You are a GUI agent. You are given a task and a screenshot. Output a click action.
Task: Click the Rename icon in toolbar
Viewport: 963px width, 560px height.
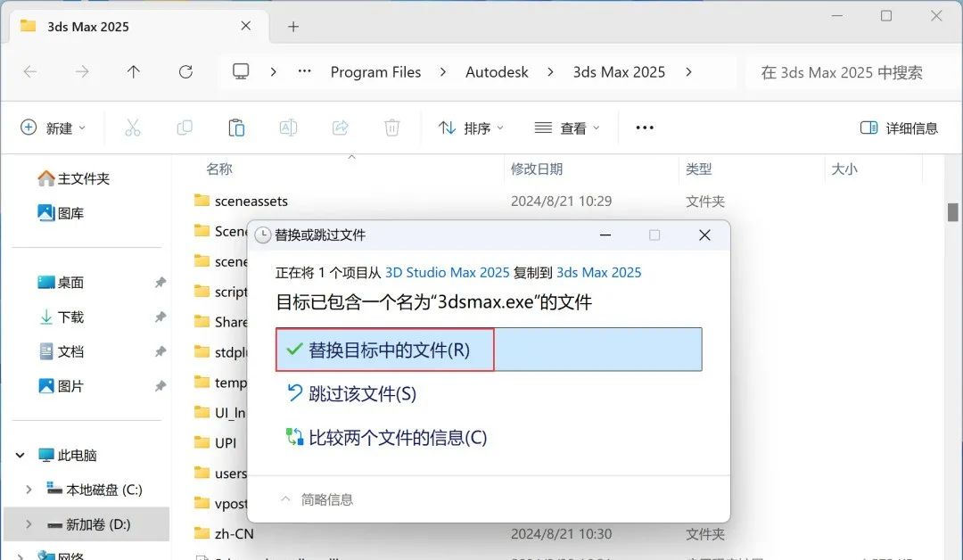click(288, 128)
